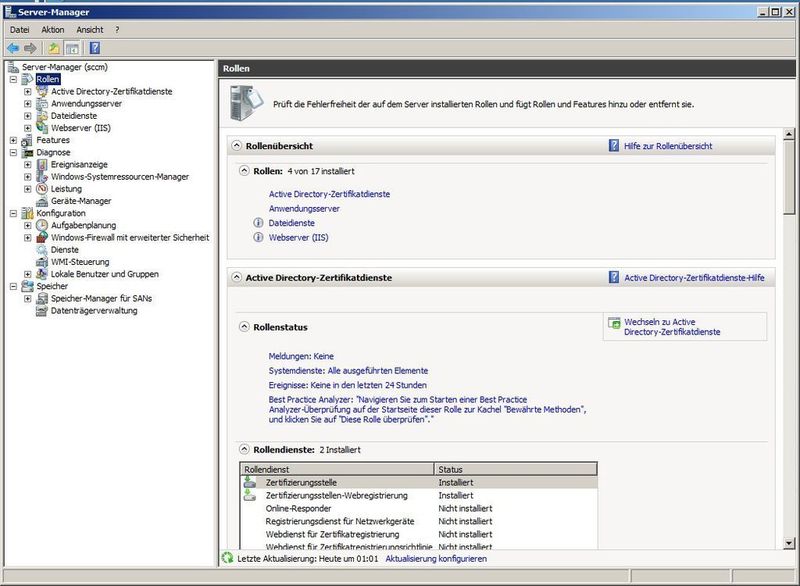Viewport: 800px width, 586px height.
Task: Click the Forward arrow toolbar icon
Action: [30, 48]
